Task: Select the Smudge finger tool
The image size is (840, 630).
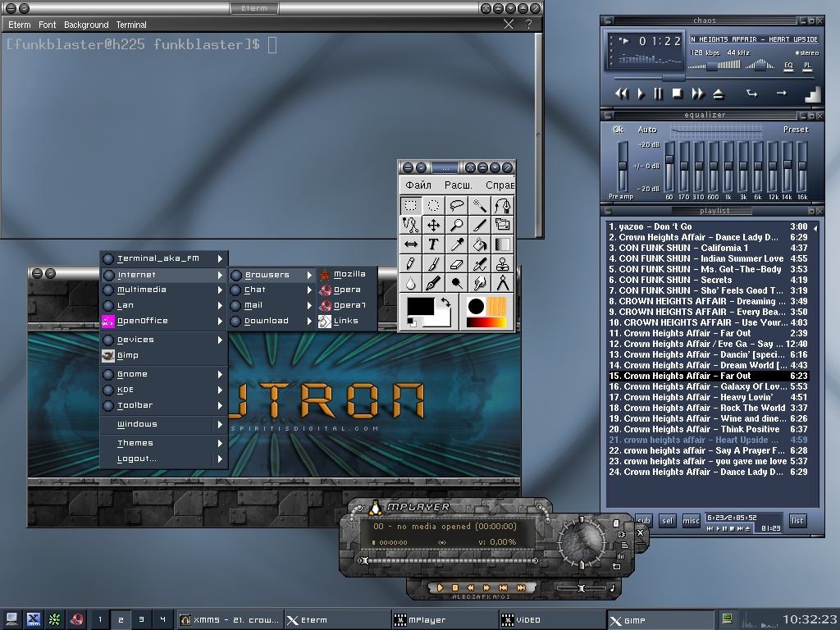Action: click(x=479, y=283)
